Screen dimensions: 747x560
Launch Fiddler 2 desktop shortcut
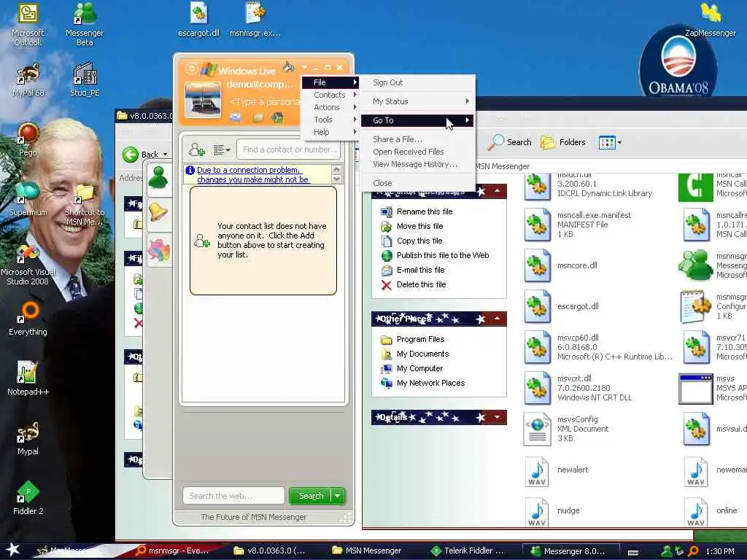pos(28,497)
